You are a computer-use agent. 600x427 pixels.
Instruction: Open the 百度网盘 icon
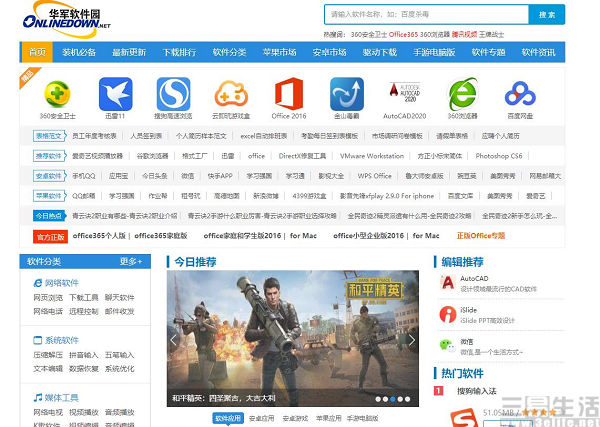click(520, 94)
